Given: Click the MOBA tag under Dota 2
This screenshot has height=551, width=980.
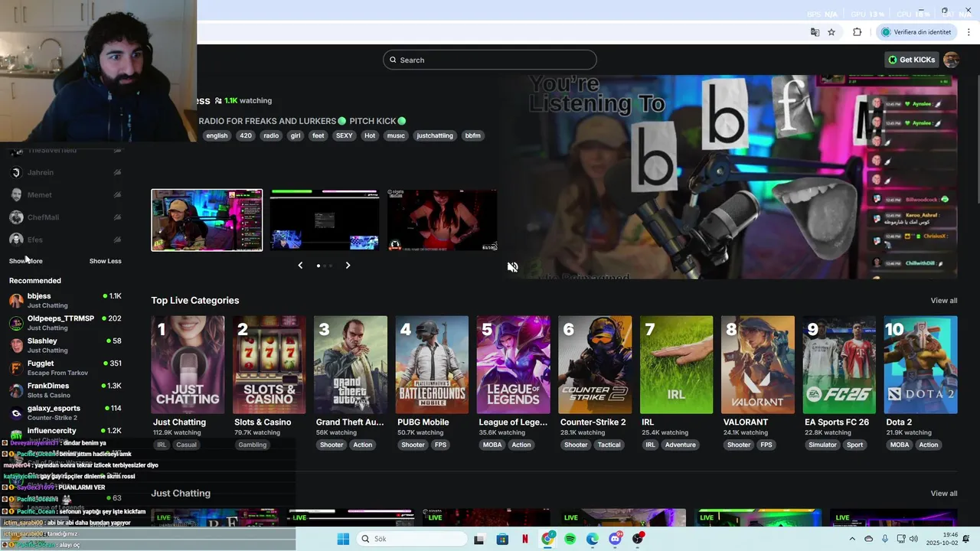Looking at the screenshot, I should (900, 445).
